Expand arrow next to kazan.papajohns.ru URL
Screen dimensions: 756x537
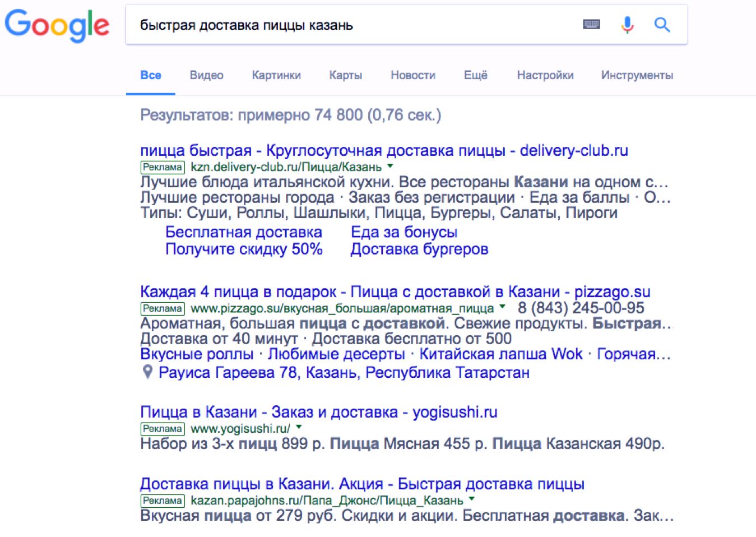point(471,499)
